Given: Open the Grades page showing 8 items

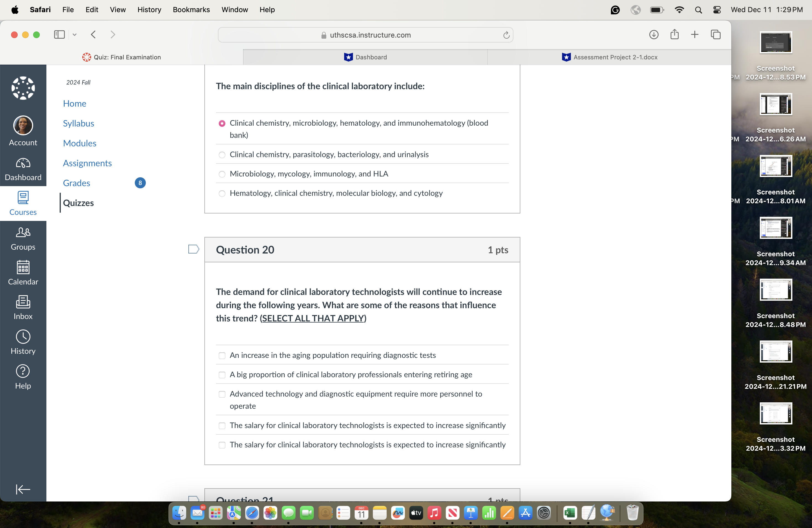Looking at the screenshot, I should point(77,183).
